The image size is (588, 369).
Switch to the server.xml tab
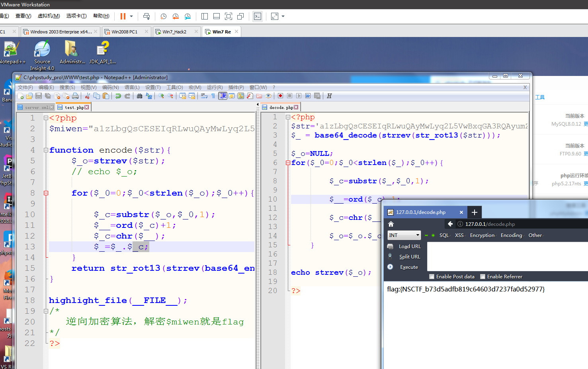click(x=36, y=107)
